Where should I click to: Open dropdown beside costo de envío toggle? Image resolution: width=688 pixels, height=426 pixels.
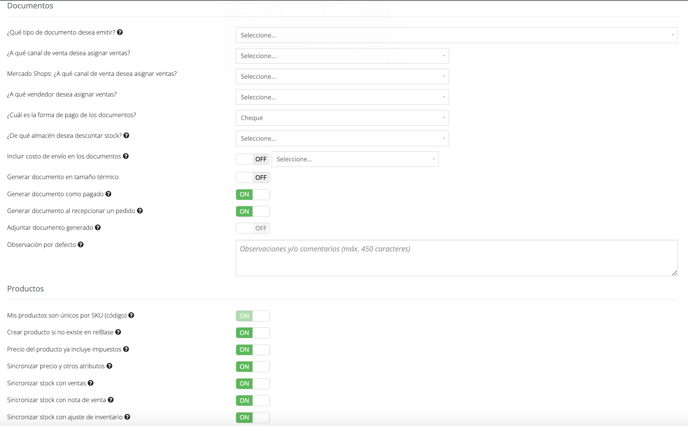tap(355, 159)
